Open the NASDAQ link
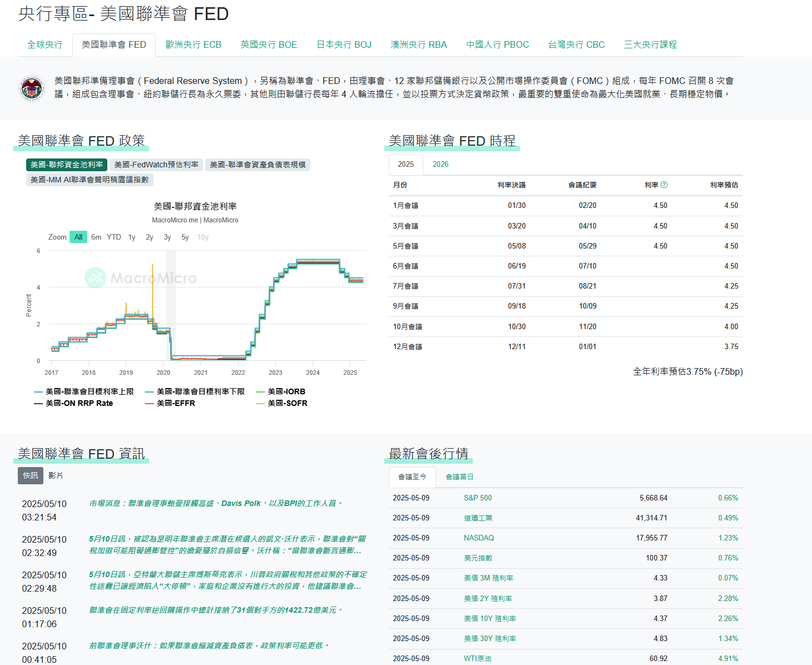The width and height of the screenshot is (812, 665). [x=479, y=538]
